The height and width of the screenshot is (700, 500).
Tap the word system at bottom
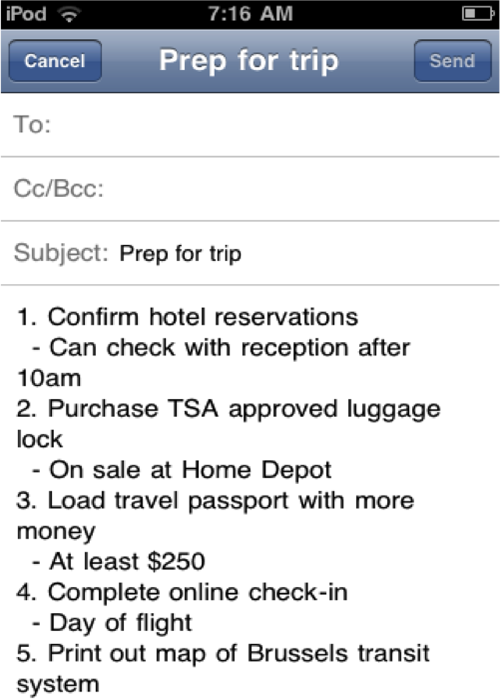pyautogui.click(x=58, y=685)
